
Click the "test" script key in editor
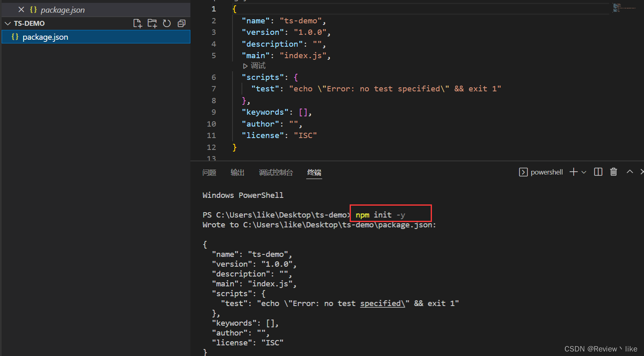pos(265,88)
